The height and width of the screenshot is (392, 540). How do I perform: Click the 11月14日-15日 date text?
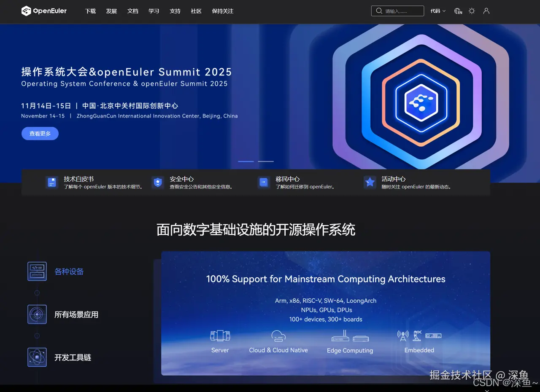[x=46, y=106]
